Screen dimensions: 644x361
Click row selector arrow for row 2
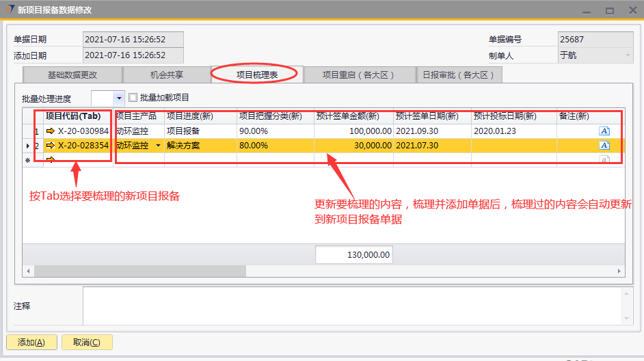point(27,146)
